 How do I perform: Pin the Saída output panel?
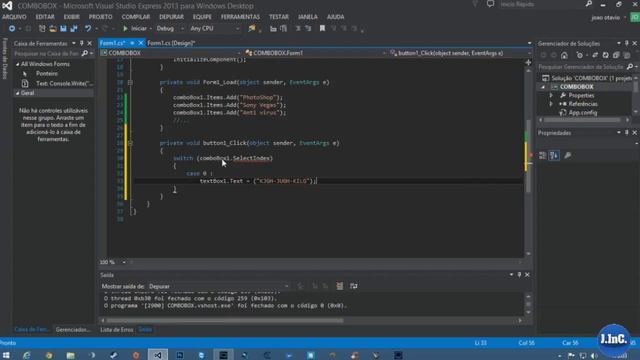coord(520,275)
